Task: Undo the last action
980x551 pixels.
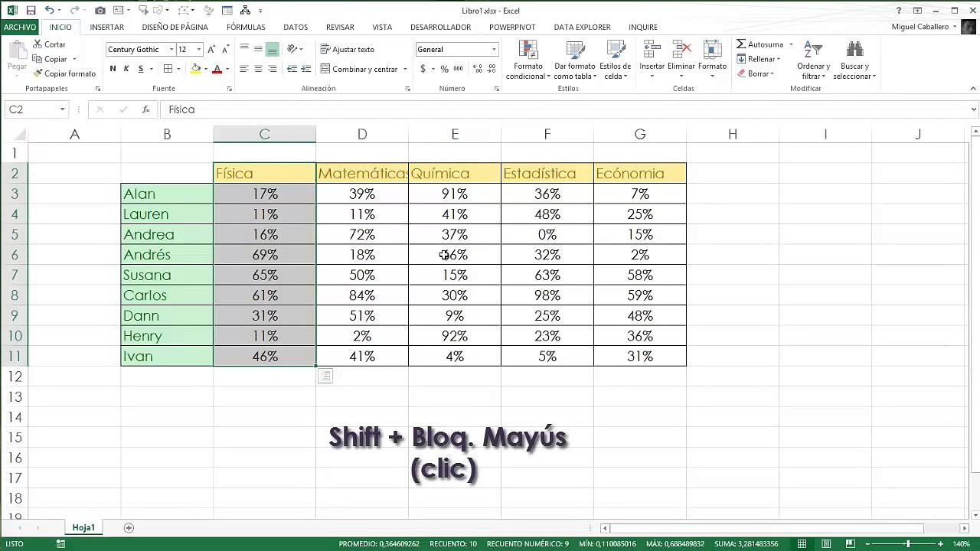Action: [x=50, y=11]
